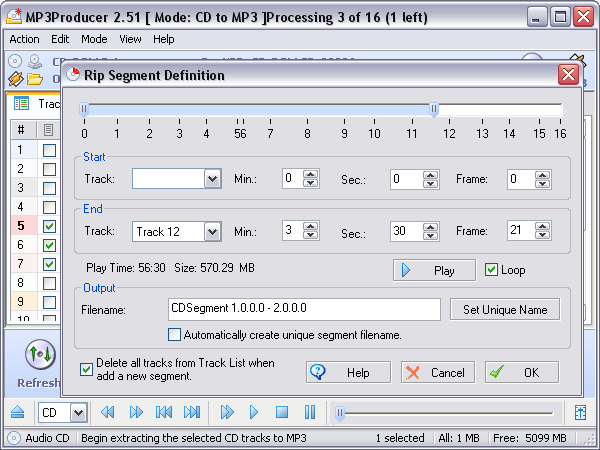The width and height of the screenshot is (600, 450).
Task: Cancel the rip segment dialog
Action: coord(438,372)
